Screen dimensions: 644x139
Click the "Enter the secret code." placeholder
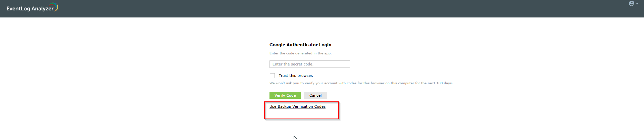(293, 64)
